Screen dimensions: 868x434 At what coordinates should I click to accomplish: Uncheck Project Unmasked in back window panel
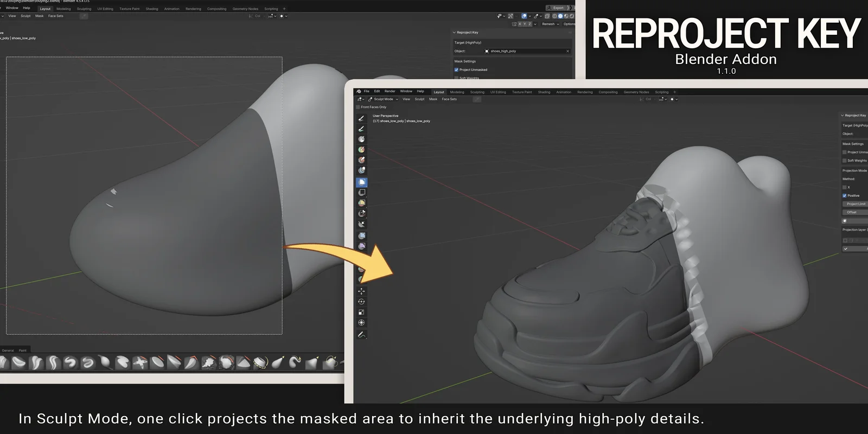pos(456,69)
